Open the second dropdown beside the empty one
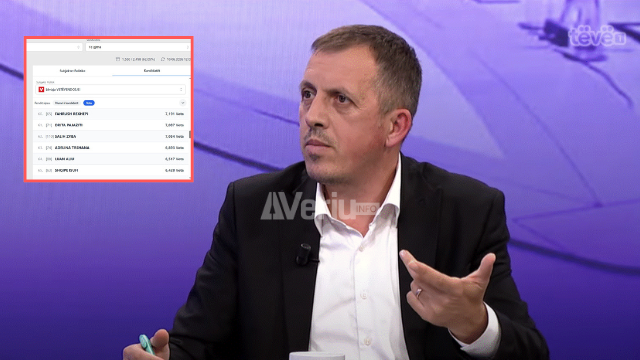Viewport: 640px width, 360px height. (138, 47)
